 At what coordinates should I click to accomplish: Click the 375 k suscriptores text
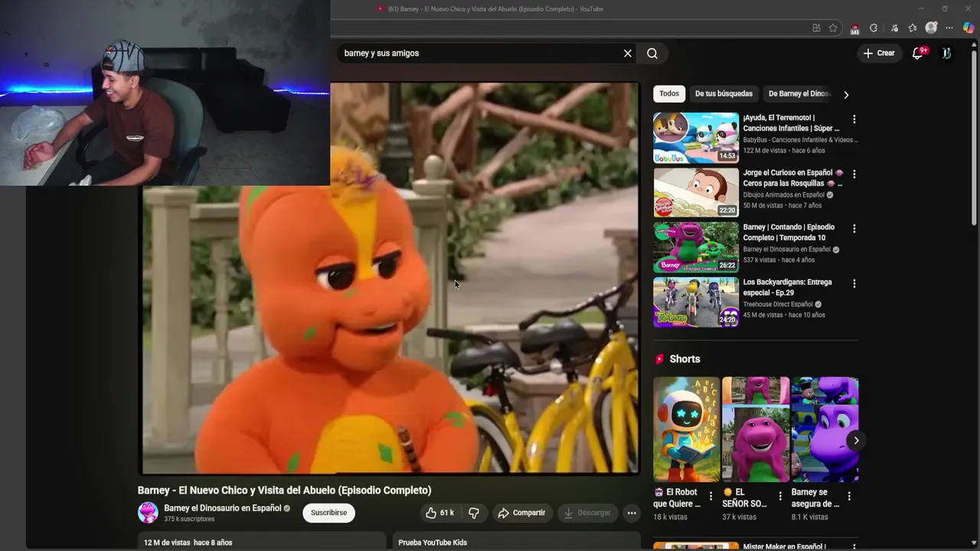click(189, 519)
